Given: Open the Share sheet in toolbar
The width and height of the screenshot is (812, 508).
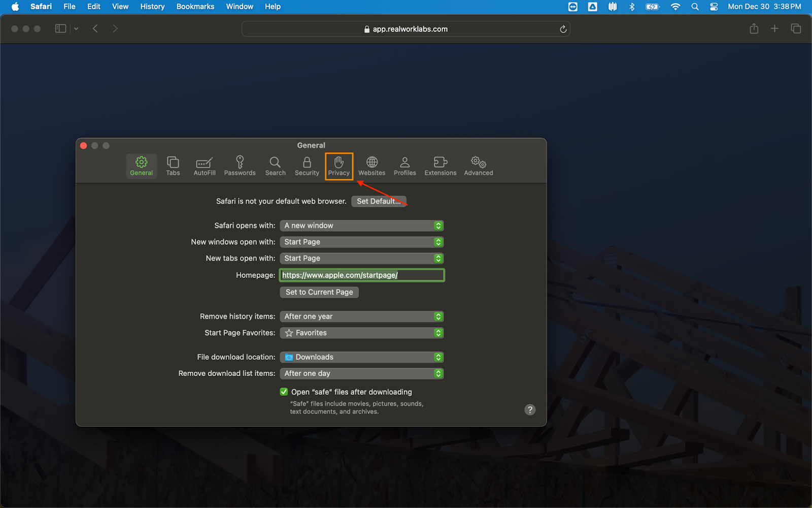Looking at the screenshot, I should click(754, 28).
